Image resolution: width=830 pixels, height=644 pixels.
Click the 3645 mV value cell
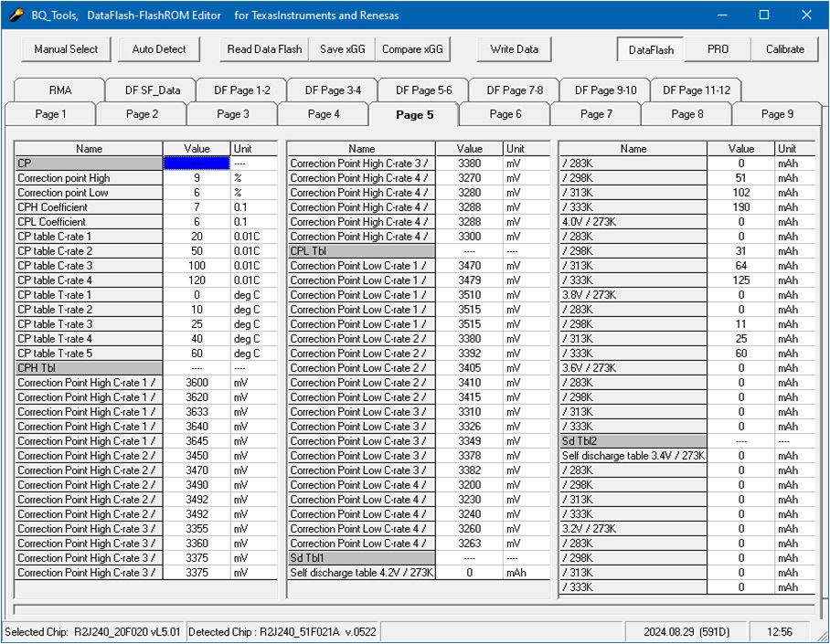pyautogui.click(x=197, y=441)
